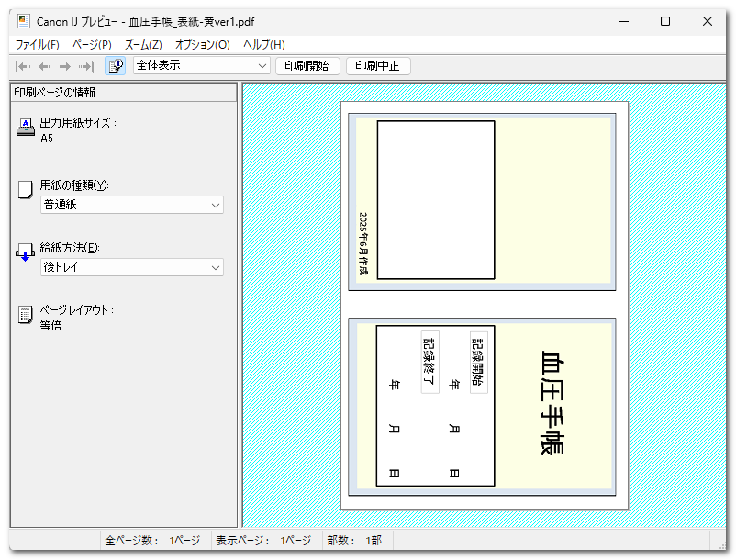Close the Canon IJ preview window
The image size is (736, 560).
coord(708,22)
